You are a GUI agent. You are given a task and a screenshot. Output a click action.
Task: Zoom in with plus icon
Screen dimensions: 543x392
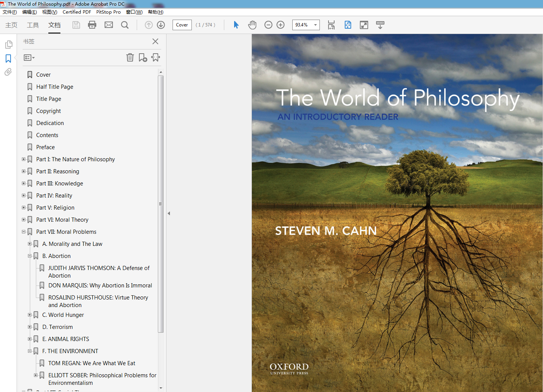point(281,25)
